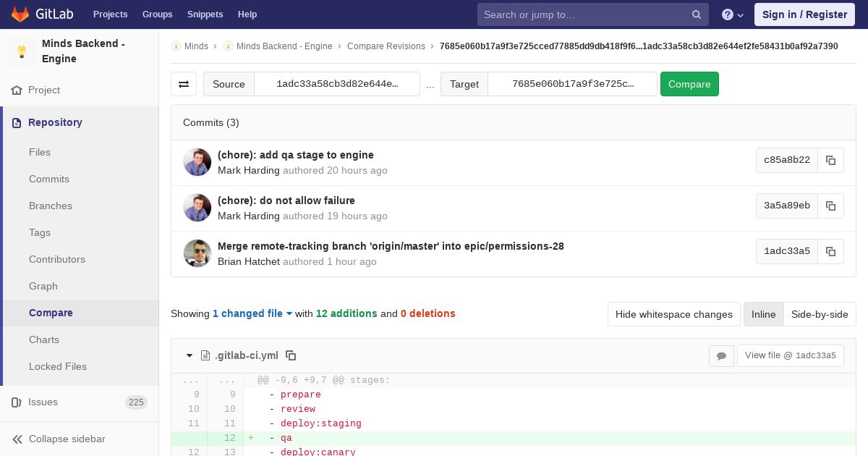Viewport: 868px width, 456px height.
Task: Click the green Compare button
Action: click(689, 84)
